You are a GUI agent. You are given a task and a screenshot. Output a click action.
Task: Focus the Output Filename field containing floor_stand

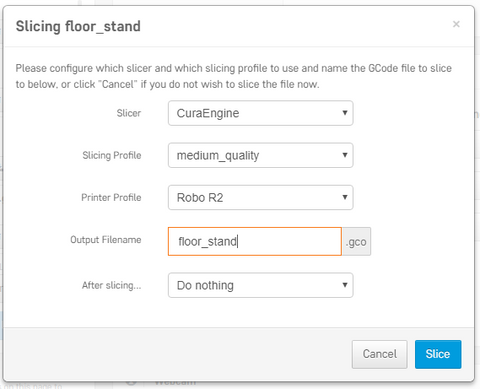click(255, 241)
